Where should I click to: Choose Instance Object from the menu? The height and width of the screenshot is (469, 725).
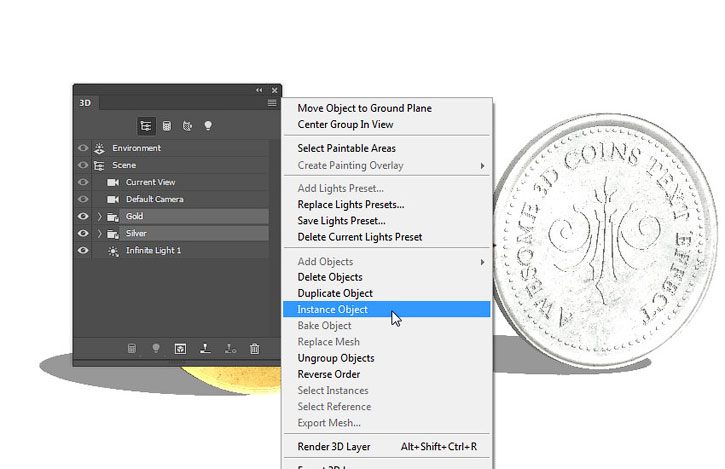point(333,310)
